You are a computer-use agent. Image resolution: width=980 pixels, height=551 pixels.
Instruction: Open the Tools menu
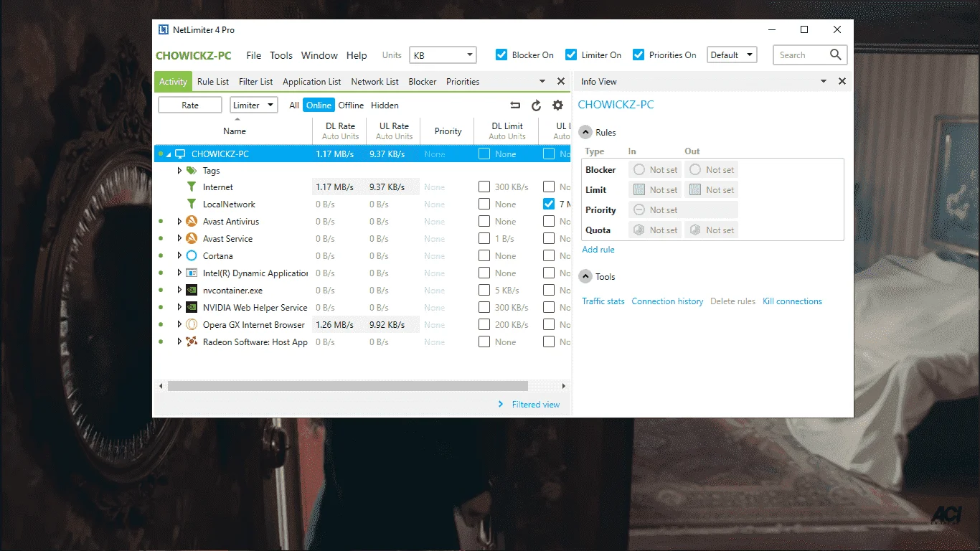click(x=281, y=55)
